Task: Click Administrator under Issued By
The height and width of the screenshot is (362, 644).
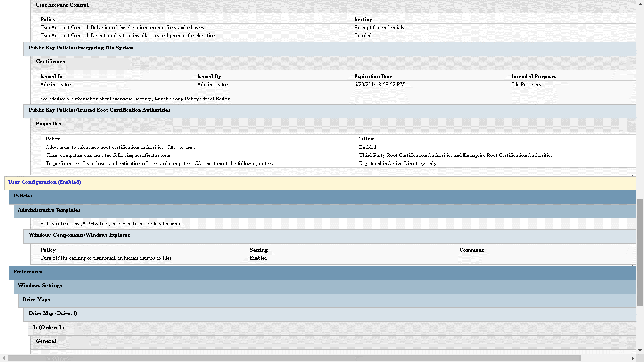Action: coord(213,85)
